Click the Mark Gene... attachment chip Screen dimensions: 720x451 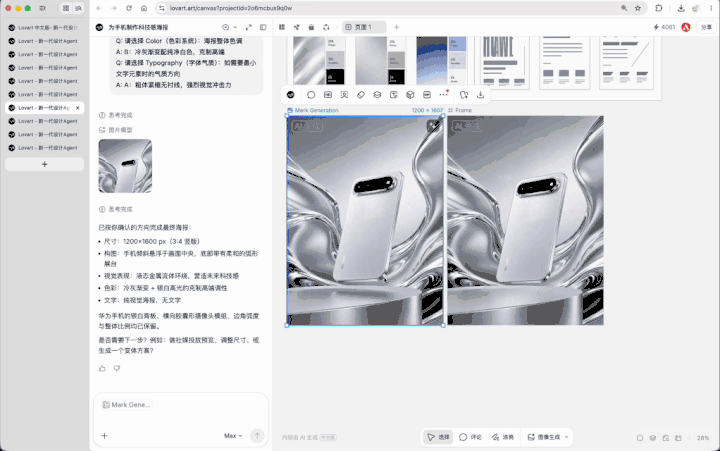click(x=127, y=405)
